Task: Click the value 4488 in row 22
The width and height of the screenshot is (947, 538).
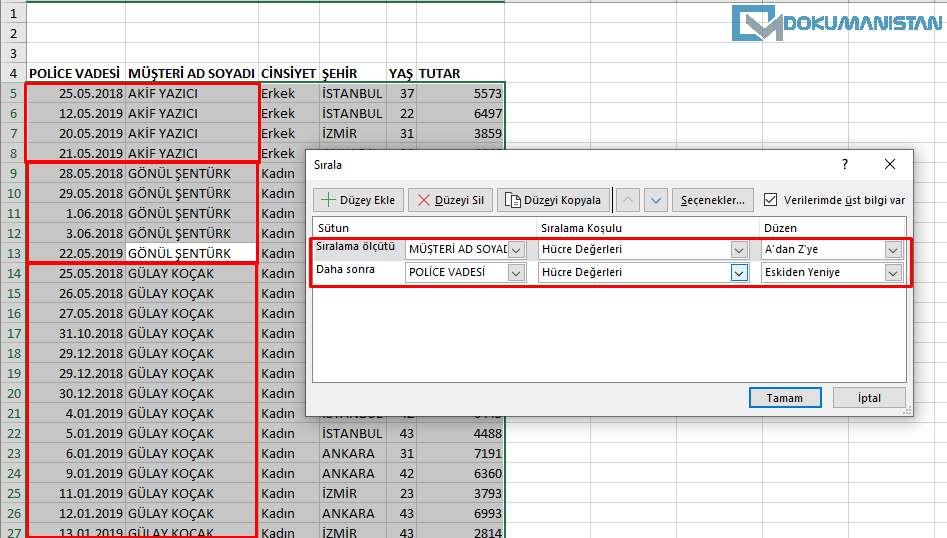Action: (460, 434)
